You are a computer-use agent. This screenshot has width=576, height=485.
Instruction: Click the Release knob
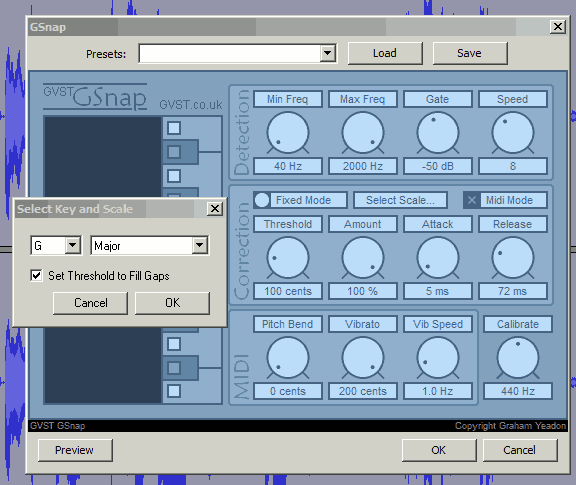[x=513, y=258]
